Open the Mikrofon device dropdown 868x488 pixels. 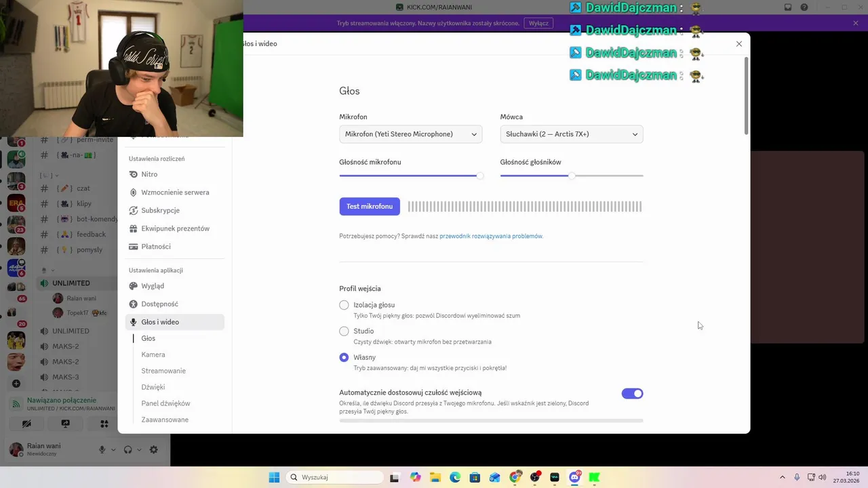coord(410,134)
